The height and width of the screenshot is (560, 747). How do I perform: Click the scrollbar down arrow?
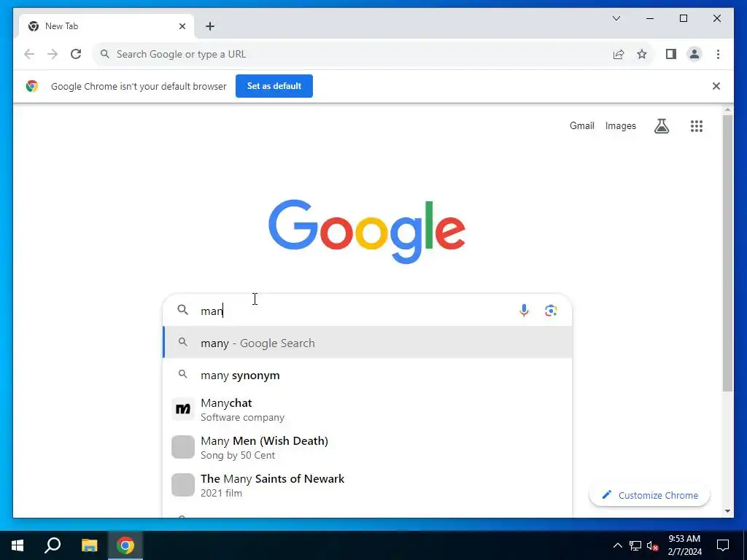pyautogui.click(x=727, y=511)
